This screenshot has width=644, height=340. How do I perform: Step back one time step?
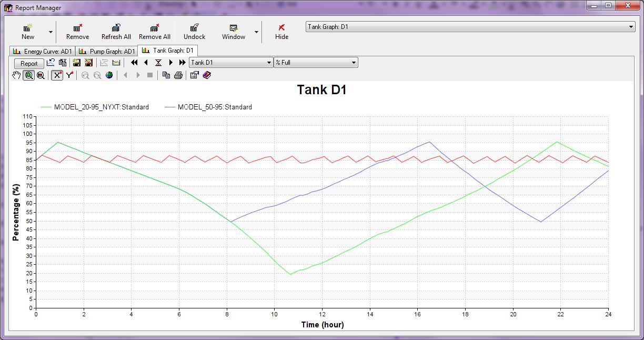point(146,62)
